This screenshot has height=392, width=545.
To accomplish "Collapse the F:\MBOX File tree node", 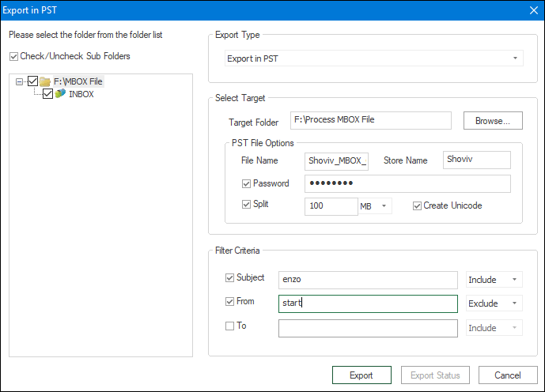I will [20, 81].
